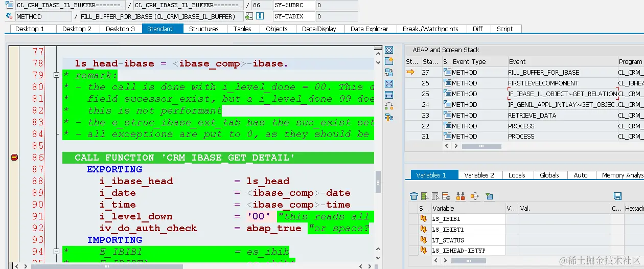Viewport: 644px width, 269px height.
Task: Click the replace tool icon in the side strip
Action: click(x=389, y=73)
